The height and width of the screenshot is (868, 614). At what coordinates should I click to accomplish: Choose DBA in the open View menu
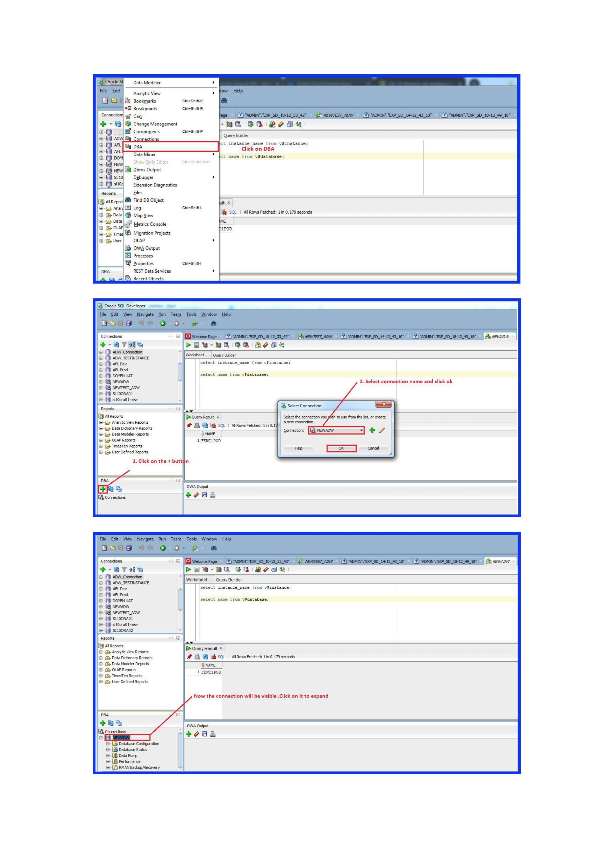click(x=171, y=147)
